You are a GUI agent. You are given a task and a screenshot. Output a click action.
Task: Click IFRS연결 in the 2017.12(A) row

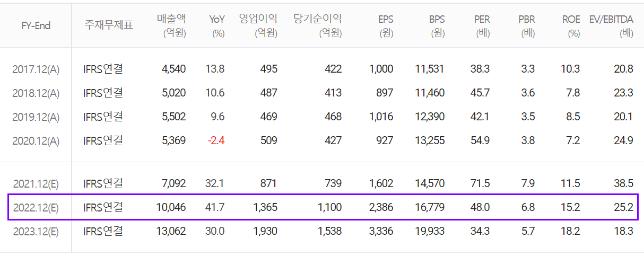[x=103, y=69]
